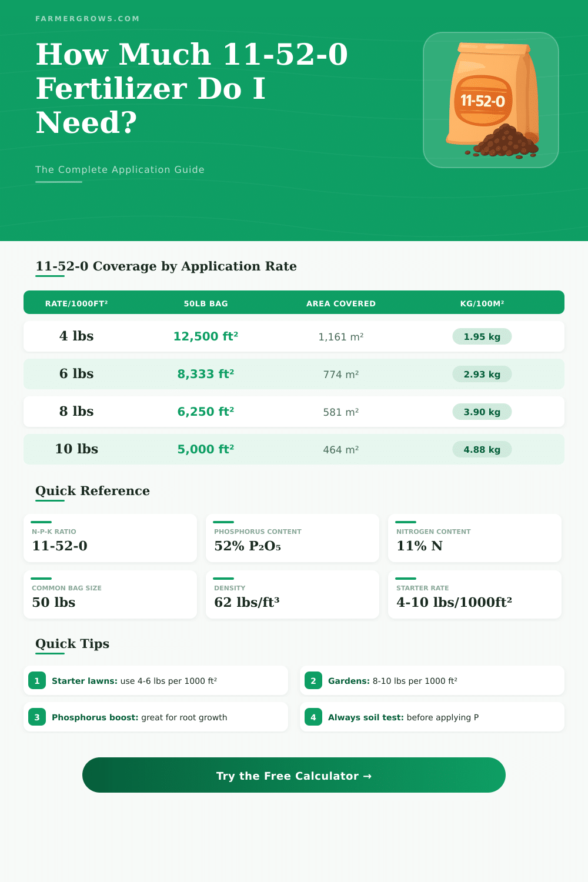Expand the N-P-K Ratio card
This screenshot has width=588, height=882.
pos(110,538)
